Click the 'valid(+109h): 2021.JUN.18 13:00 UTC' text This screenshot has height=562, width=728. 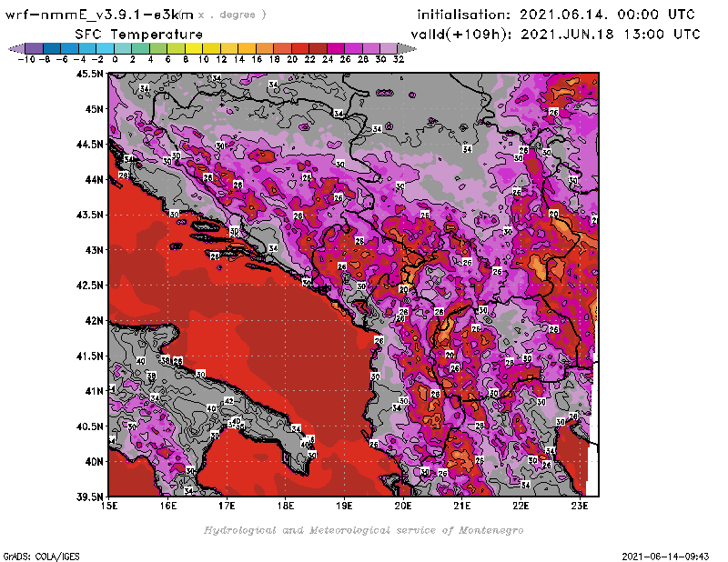556,35
